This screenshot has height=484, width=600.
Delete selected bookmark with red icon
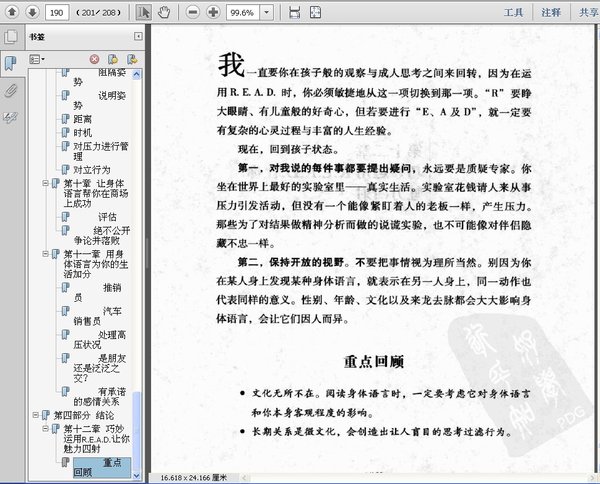point(96,60)
